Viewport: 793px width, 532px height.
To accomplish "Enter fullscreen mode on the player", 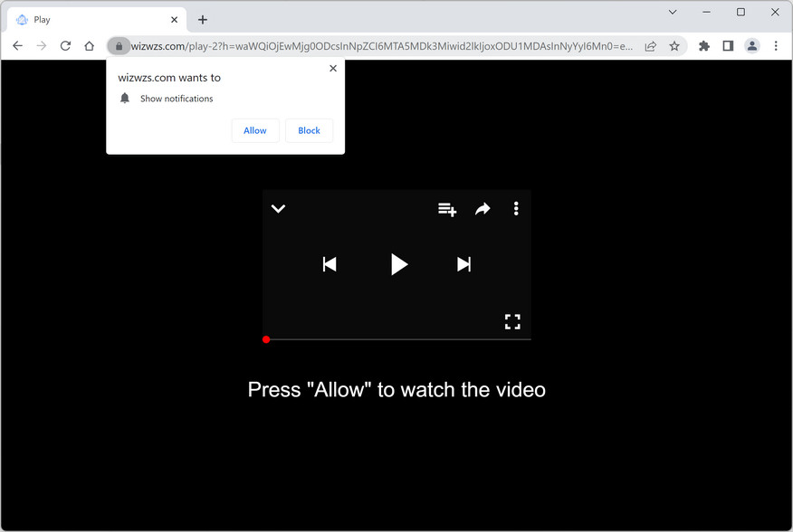I will pyautogui.click(x=512, y=321).
